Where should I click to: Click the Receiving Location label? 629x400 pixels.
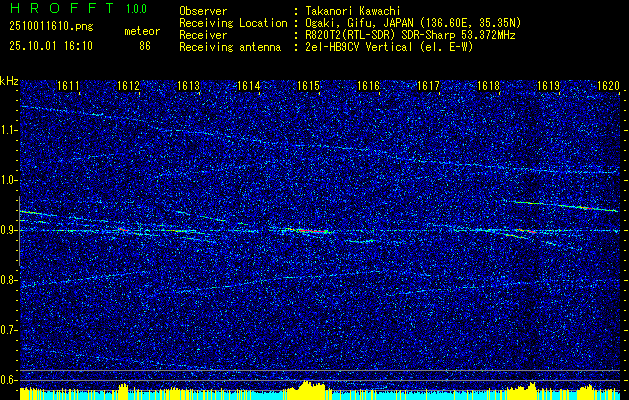pyautogui.click(x=233, y=23)
